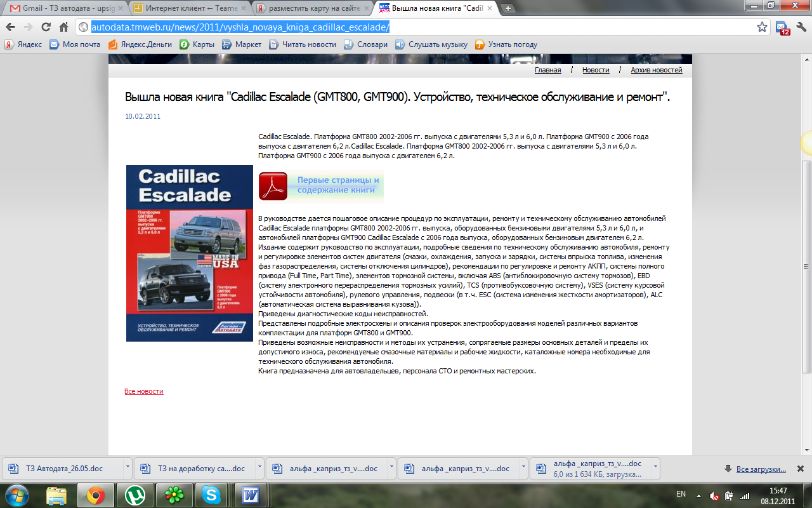Open the browser home page
The width and height of the screenshot is (812, 508).
(63, 27)
